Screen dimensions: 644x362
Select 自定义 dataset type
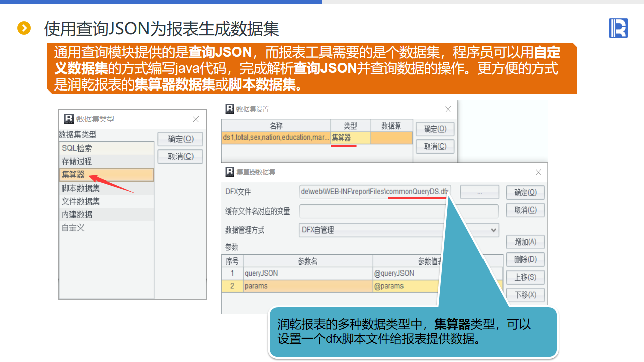(x=106, y=228)
